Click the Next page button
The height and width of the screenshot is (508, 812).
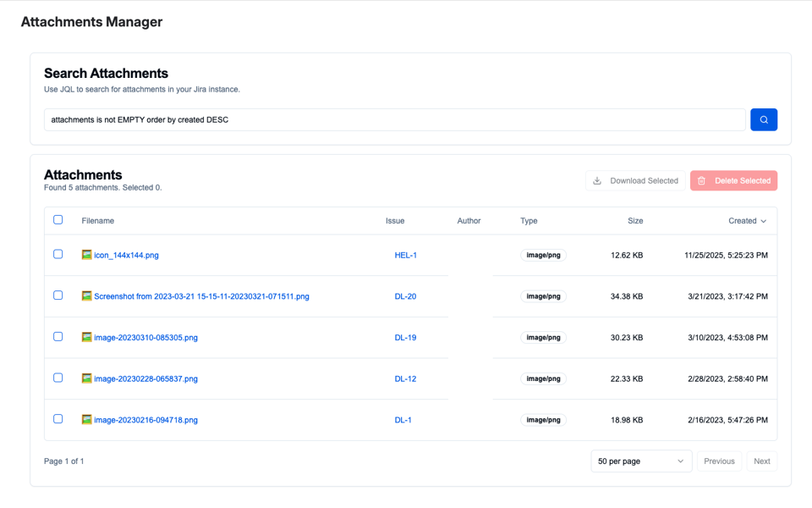(x=761, y=461)
